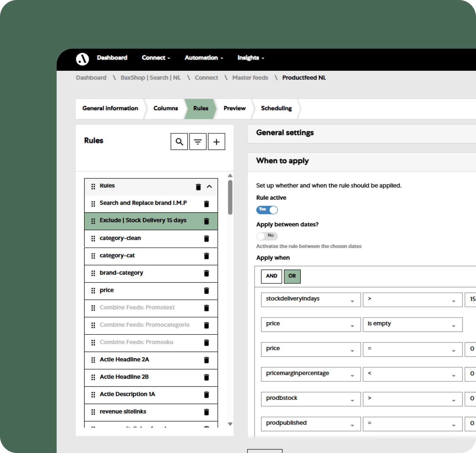The image size is (476, 453).
Task: Click the rules list scroll up arrow
Action: coord(230,176)
